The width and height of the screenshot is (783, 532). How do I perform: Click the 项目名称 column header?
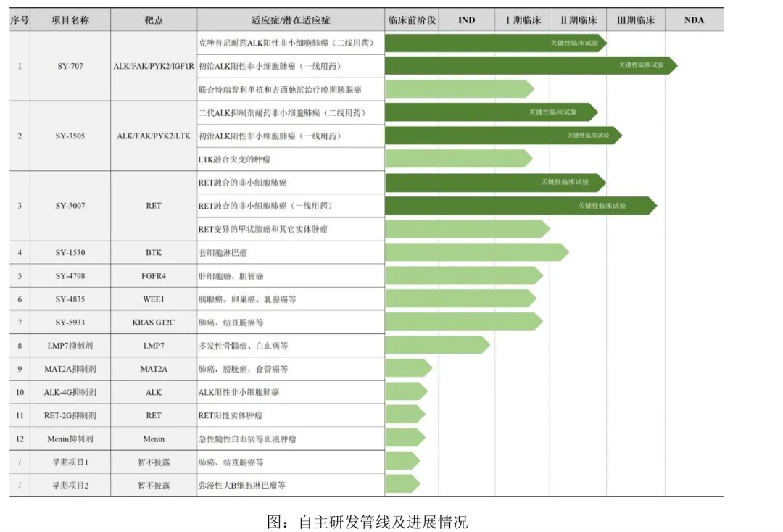click(x=70, y=20)
